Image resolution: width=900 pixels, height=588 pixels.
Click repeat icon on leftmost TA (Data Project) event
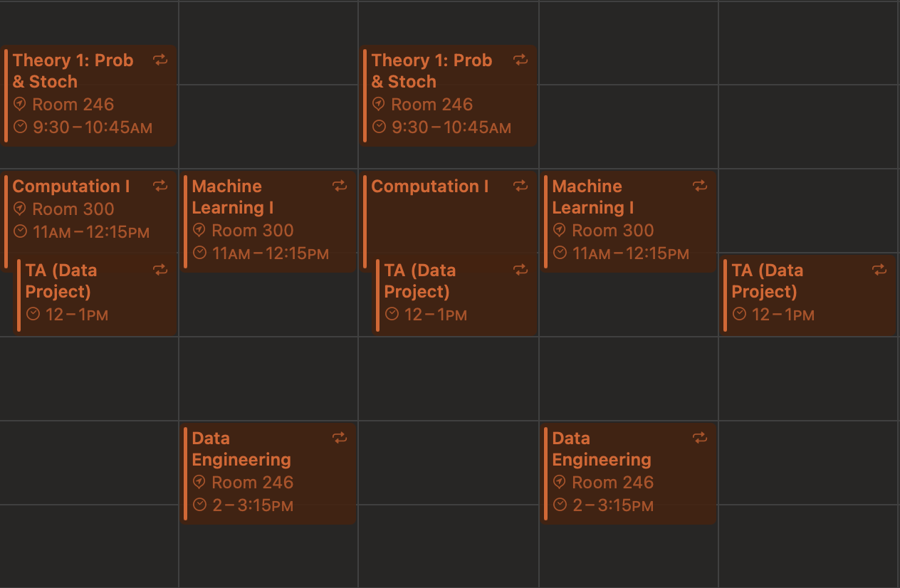pyautogui.click(x=161, y=270)
